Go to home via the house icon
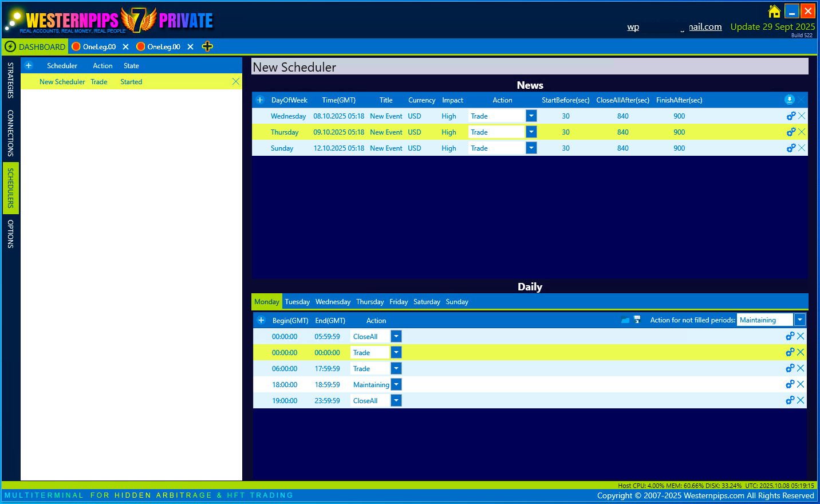820x504 pixels. [774, 11]
